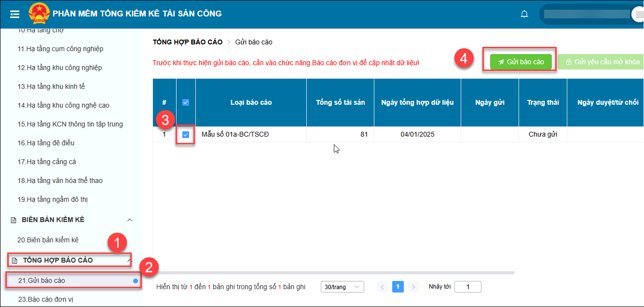Select 16.Hạ tầng đê điều
The width and height of the screenshot is (644, 307).
pos(46,143)
